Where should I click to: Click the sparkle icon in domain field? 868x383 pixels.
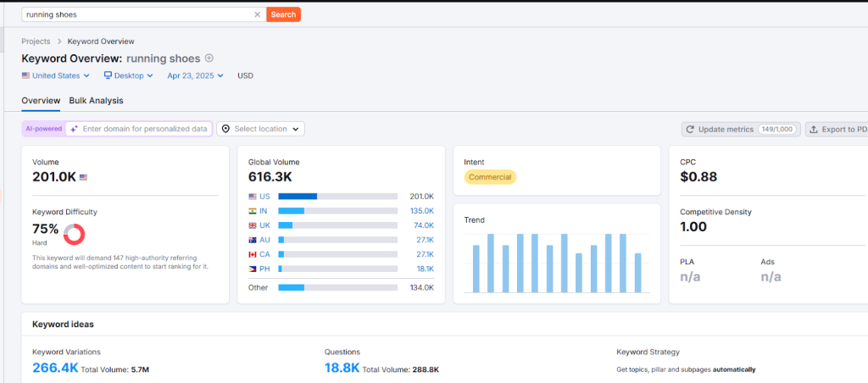pos(74,129)
